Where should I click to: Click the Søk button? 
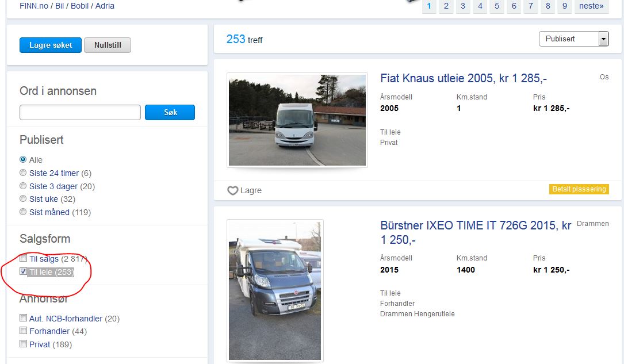coord(170,112)
